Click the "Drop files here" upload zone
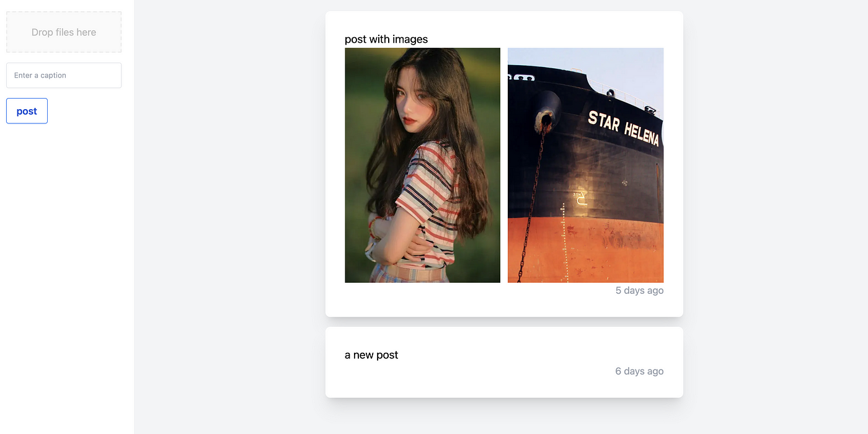868x434 pixels. (x=64, y=32)
